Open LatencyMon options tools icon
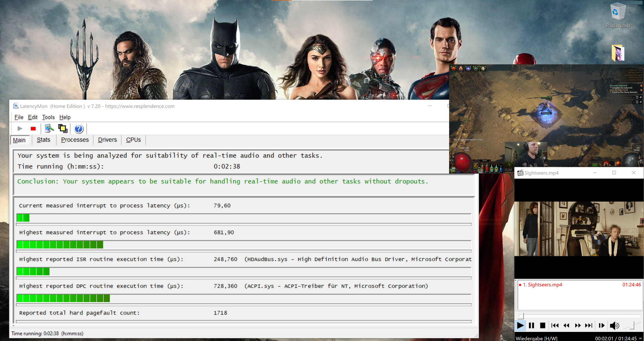The width and height of the screenshot is (644, 341). pyautogui.click(x=49, y=129)
